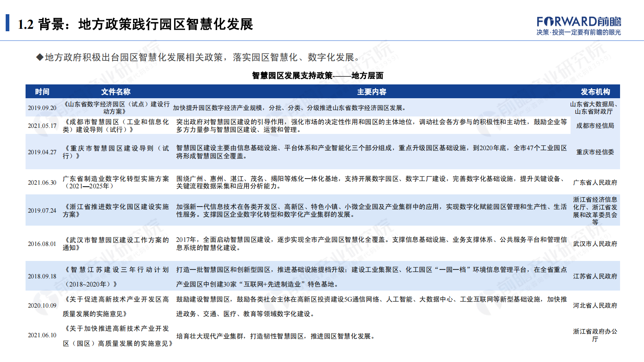
Task: Click issuer cell '重庆市经信委'
Action: [595, 152]
